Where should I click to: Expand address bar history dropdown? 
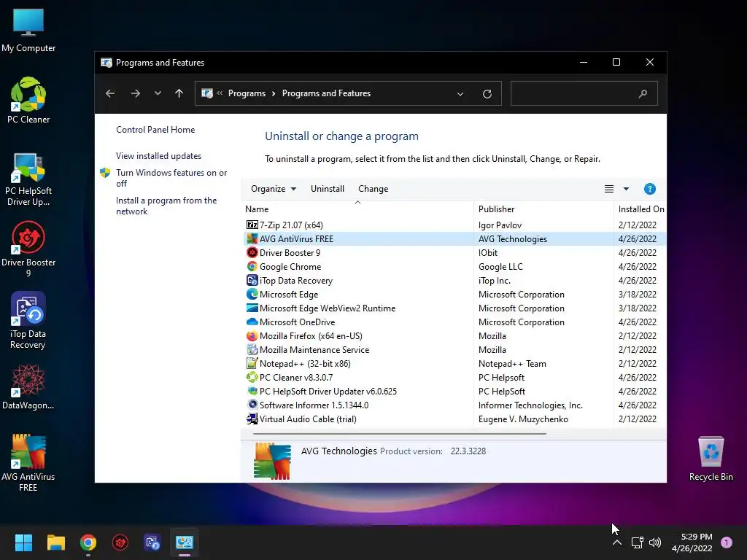click(x=460, y=94)
